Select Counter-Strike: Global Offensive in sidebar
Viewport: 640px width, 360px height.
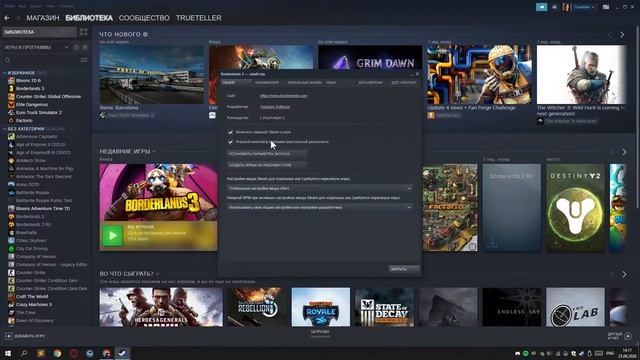pos(48,97)
